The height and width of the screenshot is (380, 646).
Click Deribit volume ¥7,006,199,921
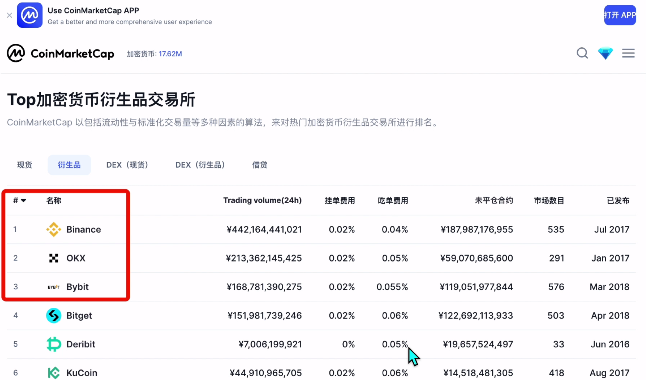click(x=270, y=344)
